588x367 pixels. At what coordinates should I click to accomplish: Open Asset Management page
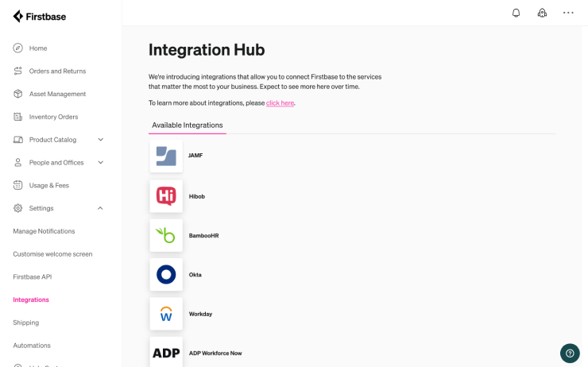click(x=57, y=94)
